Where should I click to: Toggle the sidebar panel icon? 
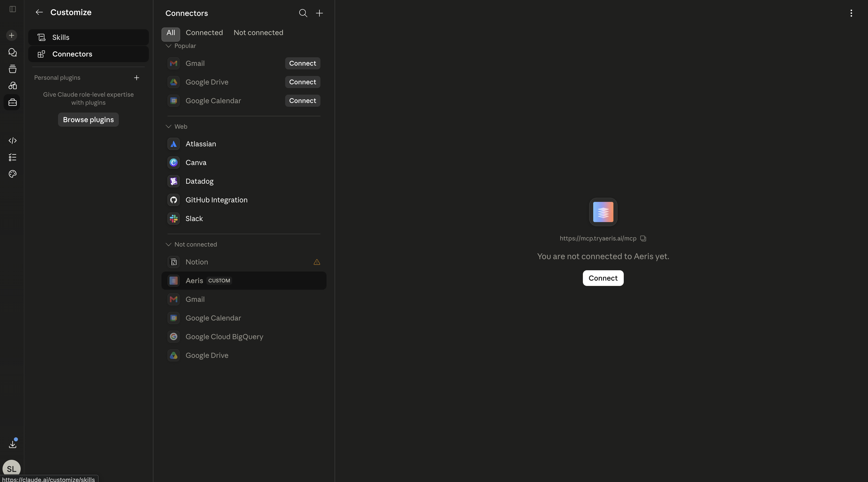[13, 9]
